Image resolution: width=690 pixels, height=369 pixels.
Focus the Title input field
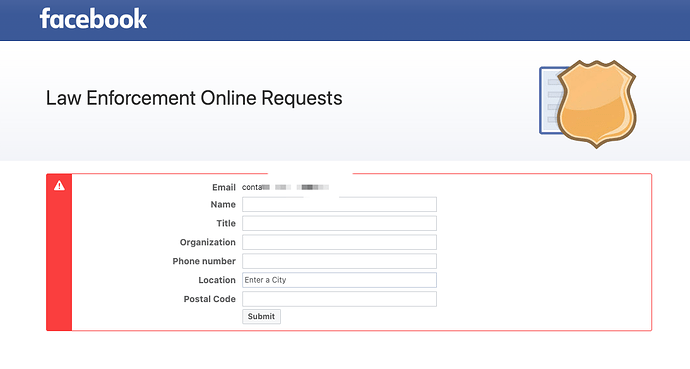[x=339, y=223]
